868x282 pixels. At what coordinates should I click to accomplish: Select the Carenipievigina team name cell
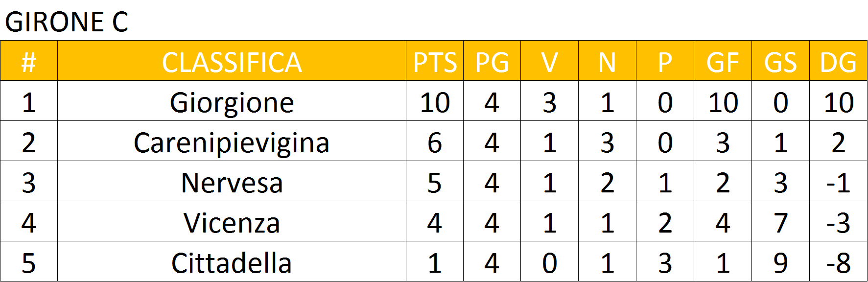pyautogui.click(x=232, y=141)
